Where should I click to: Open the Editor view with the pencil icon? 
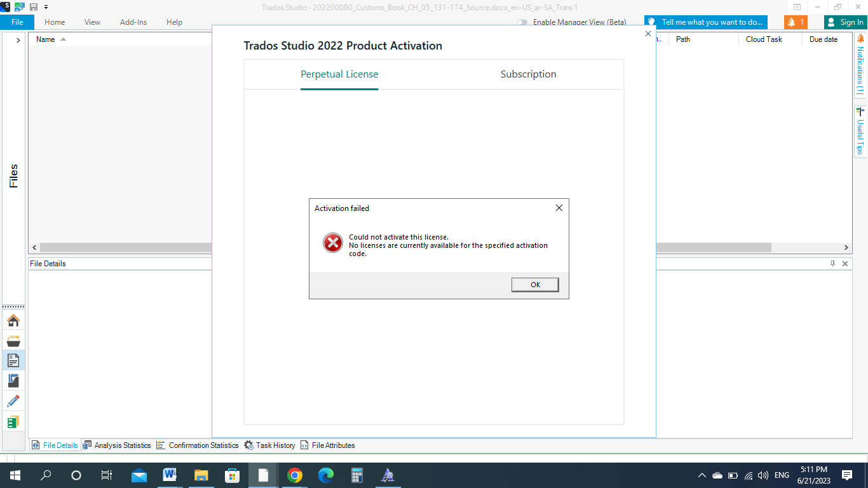13,400
